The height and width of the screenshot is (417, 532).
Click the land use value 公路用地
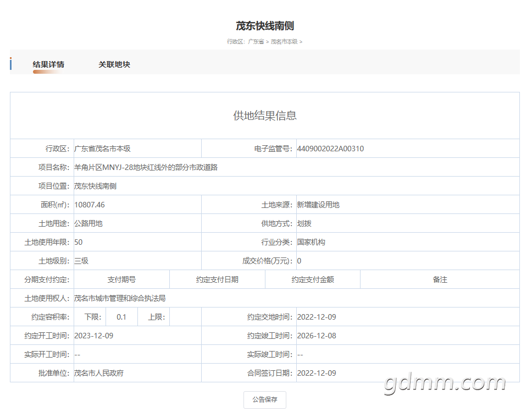88,223
